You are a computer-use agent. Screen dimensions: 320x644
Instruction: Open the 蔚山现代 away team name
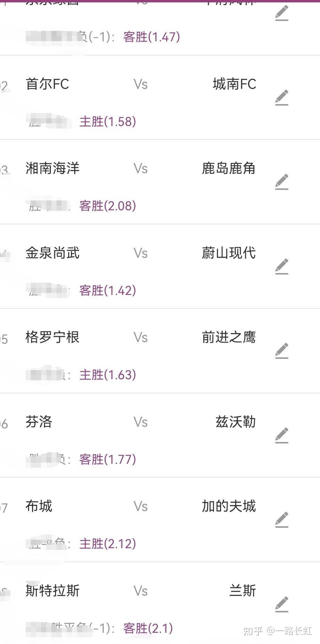tap(229, 253)
